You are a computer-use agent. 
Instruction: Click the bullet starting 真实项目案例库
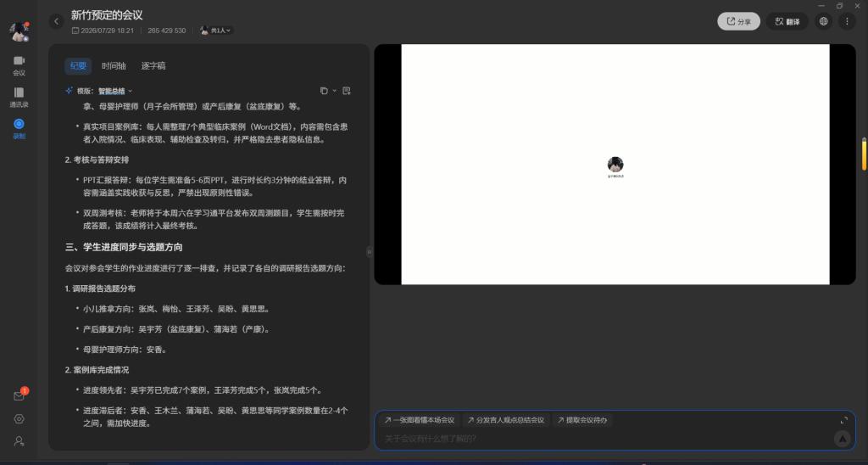pos(216,133)
